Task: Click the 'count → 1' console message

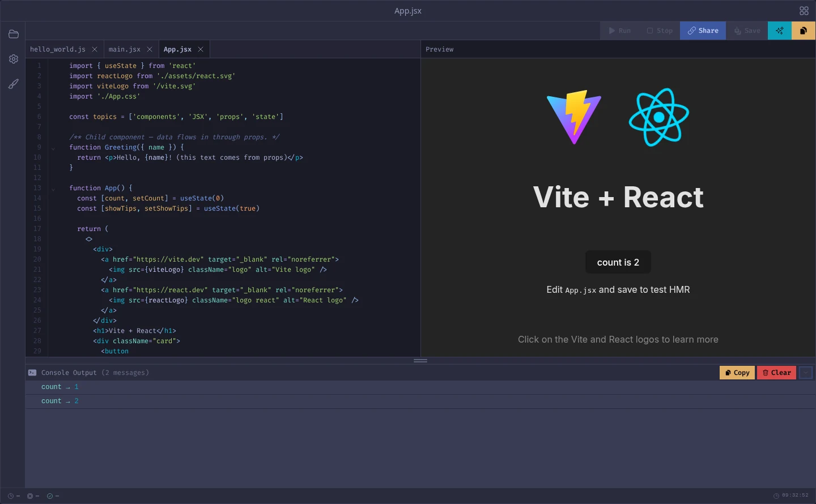Action: 420,387
